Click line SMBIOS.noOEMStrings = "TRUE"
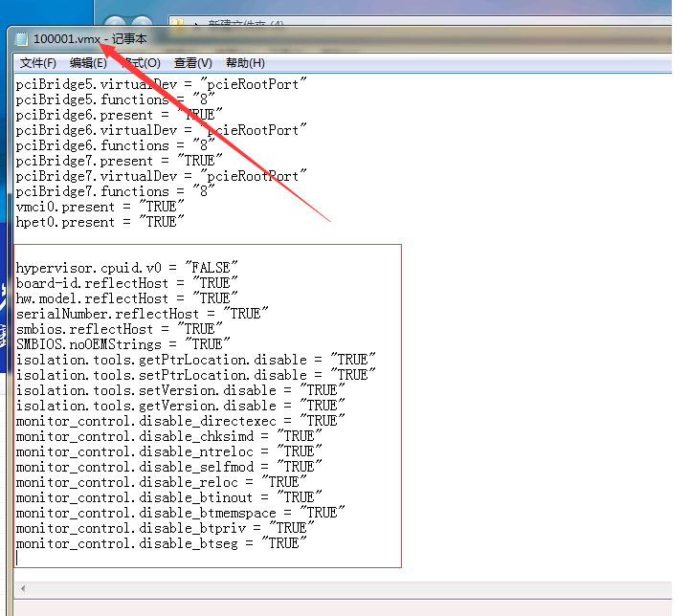 pos(123,344)
